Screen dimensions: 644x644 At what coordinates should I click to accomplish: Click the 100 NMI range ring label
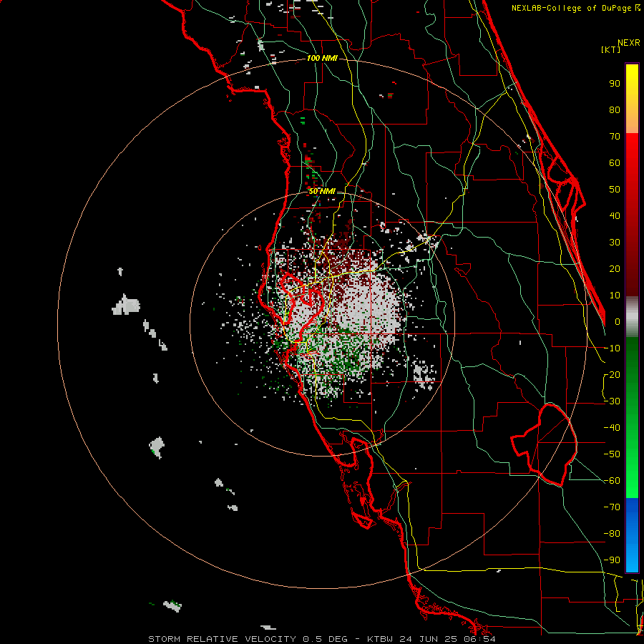pyautogui.click(x=322, y=59)
